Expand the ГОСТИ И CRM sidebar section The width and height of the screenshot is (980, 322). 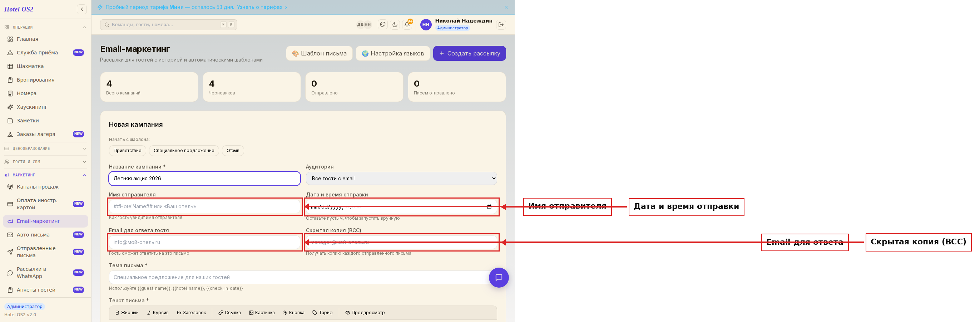(x=46, y=162)
